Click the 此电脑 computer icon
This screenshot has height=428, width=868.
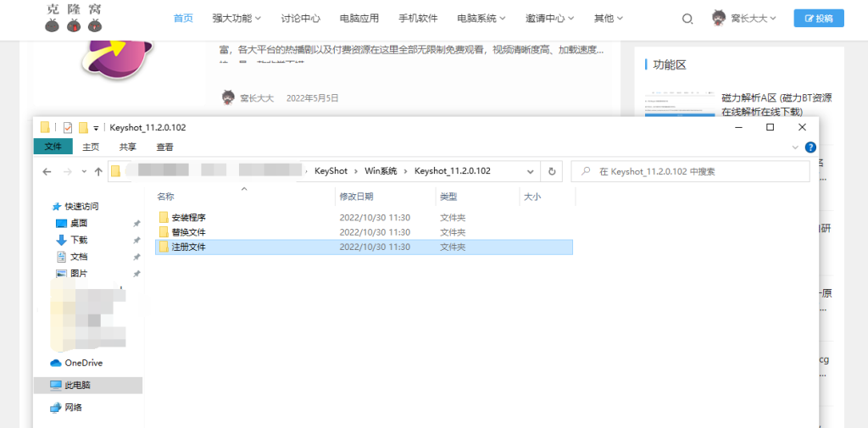tap(56, 385)
